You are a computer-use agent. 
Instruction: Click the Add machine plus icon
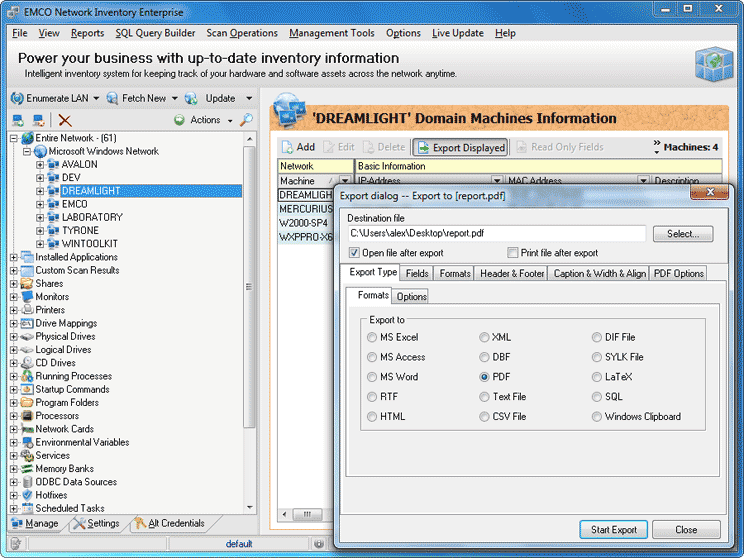tap(286, 147)
